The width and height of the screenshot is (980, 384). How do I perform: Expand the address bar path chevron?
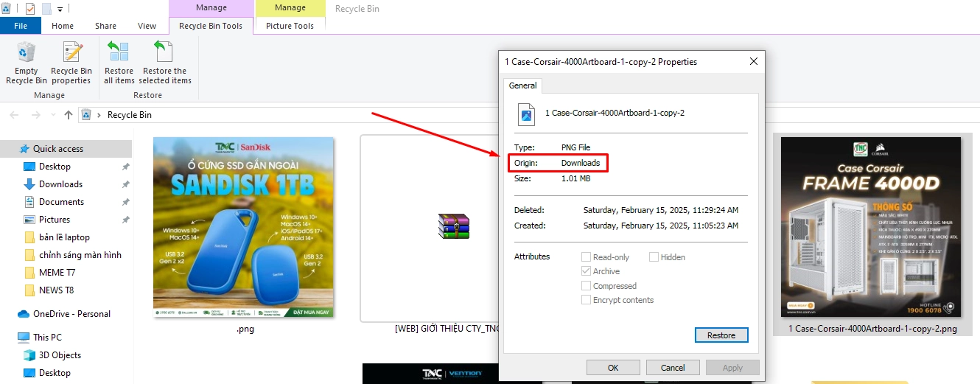(x=99, y=115)
